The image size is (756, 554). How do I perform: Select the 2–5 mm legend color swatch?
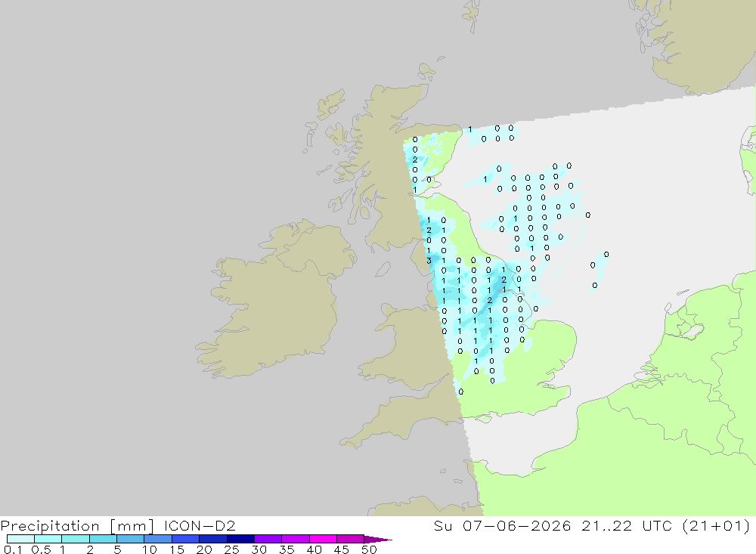coord(103,539)
